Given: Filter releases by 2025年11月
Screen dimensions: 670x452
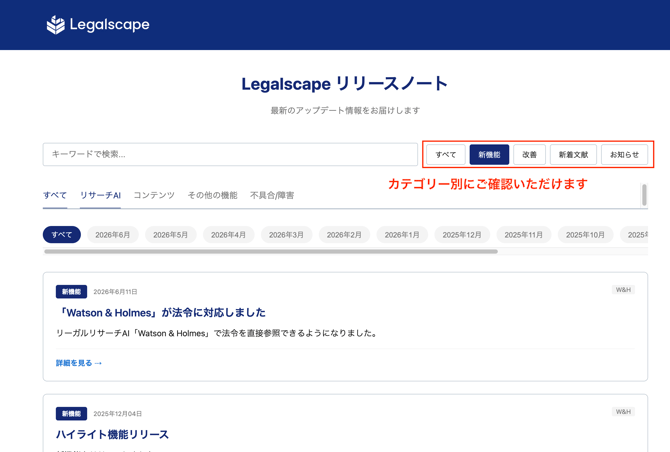Looking at the screenshot, I should (x=524, y=235).
